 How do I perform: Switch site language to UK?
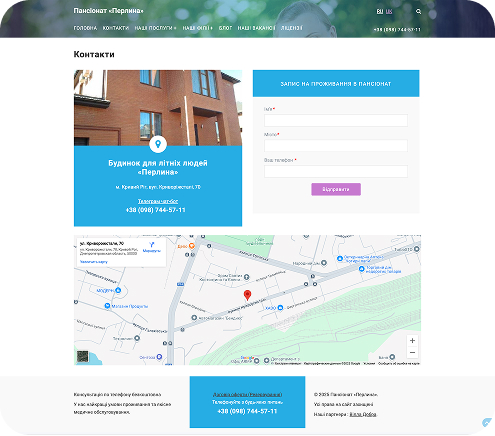(x=389, y=11)
